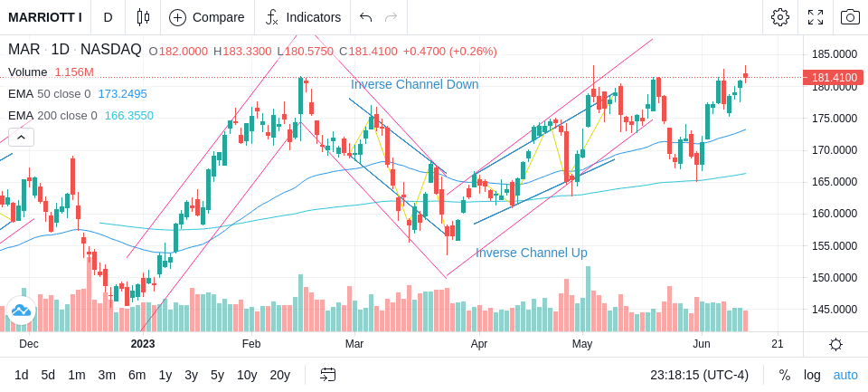Select the 1y time range
The width and height of the screenshot is (868, 392).
[165, 376]
